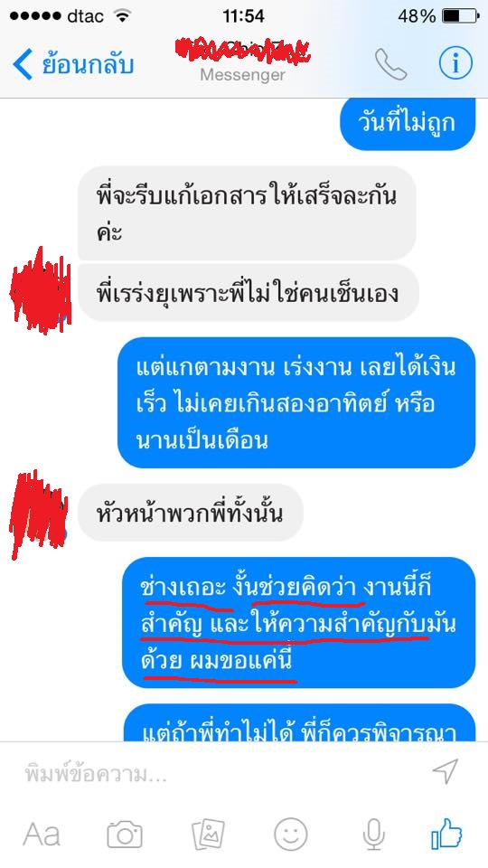Open the photo gallery icon

208,834
